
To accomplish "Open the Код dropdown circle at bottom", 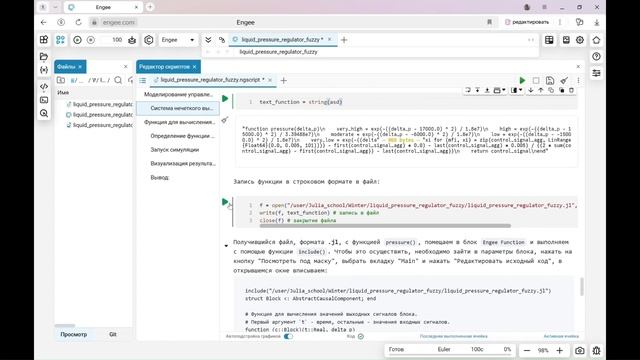I will coord(361,336).
